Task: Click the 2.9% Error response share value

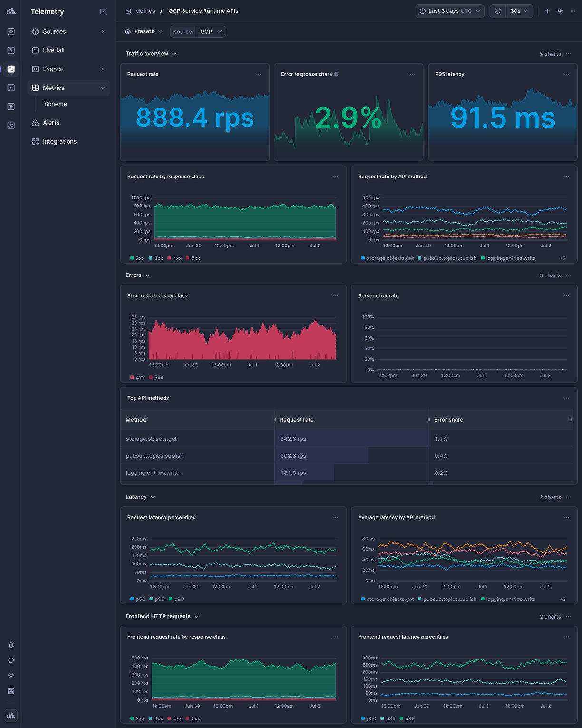Action: pos(349,118)
